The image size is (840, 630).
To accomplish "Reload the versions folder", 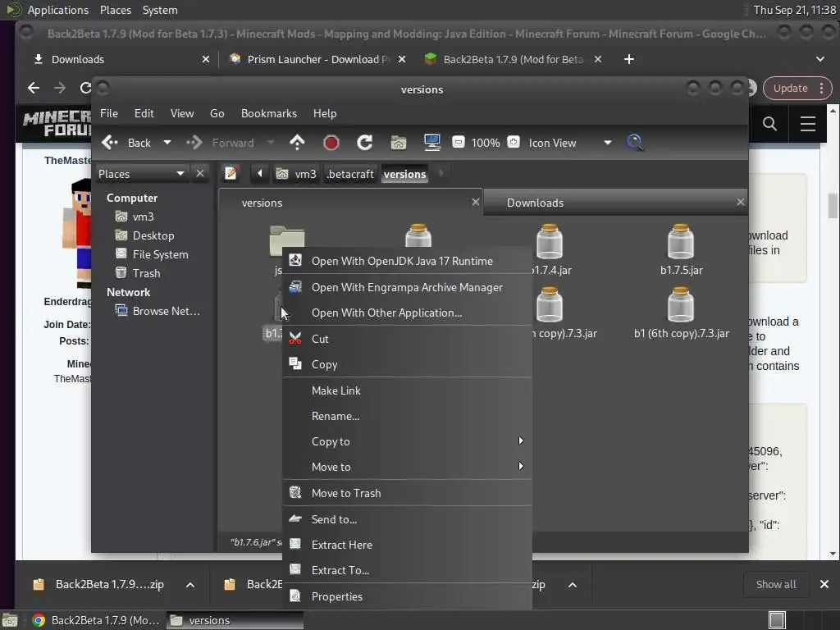I will (x=365, y=143).
